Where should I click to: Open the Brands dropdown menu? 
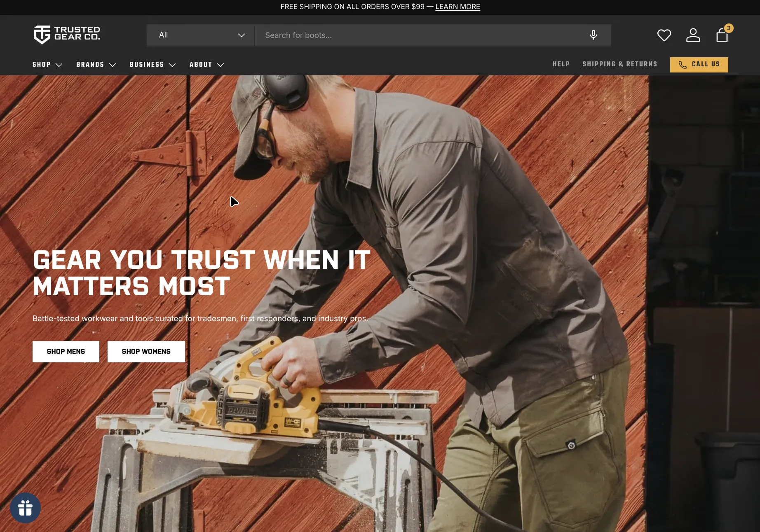point(96,65)
